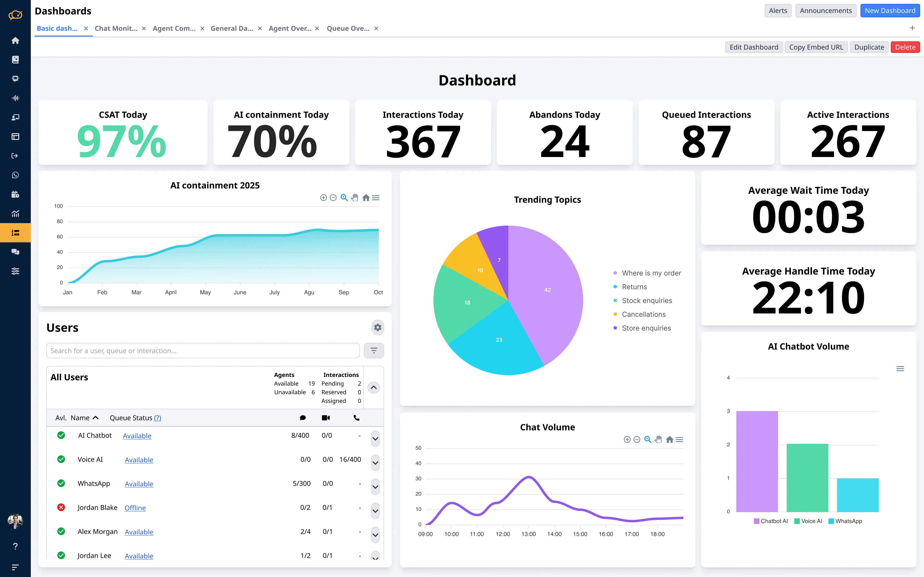This screenshot has height=577, width=924.
Task: Open the Chat Monitoring dashboard tab
Action: (x=116, y=28)
